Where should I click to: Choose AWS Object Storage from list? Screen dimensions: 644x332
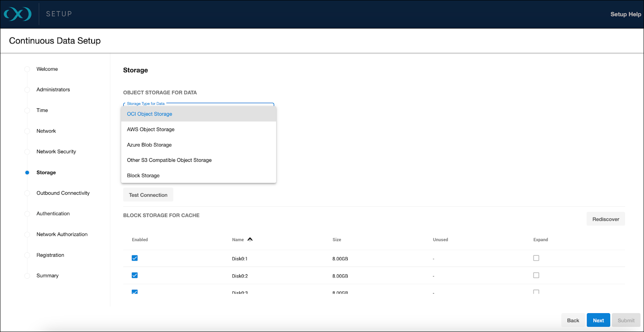(x=151, y=129)
